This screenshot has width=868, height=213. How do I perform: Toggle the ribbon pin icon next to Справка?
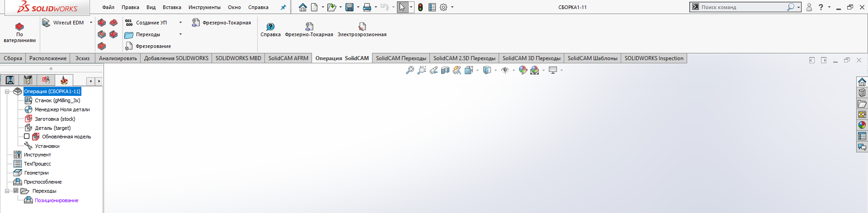[x=283, y=7]
